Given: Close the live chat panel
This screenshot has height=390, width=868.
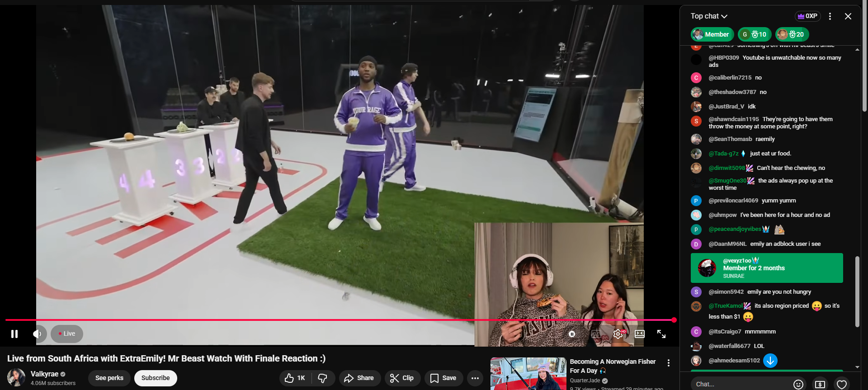Looking at the screenshot, I should coord(848,16).
